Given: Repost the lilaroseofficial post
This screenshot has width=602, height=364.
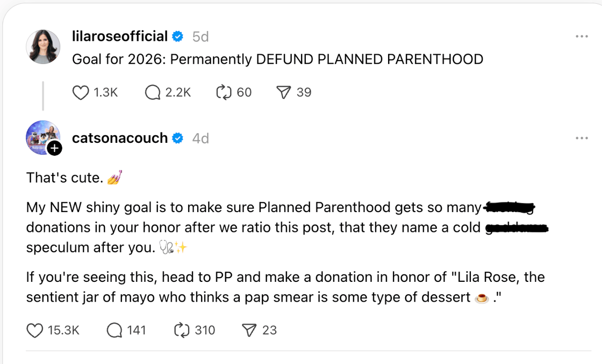Looking at the screenshot, I should click(223, 93).
